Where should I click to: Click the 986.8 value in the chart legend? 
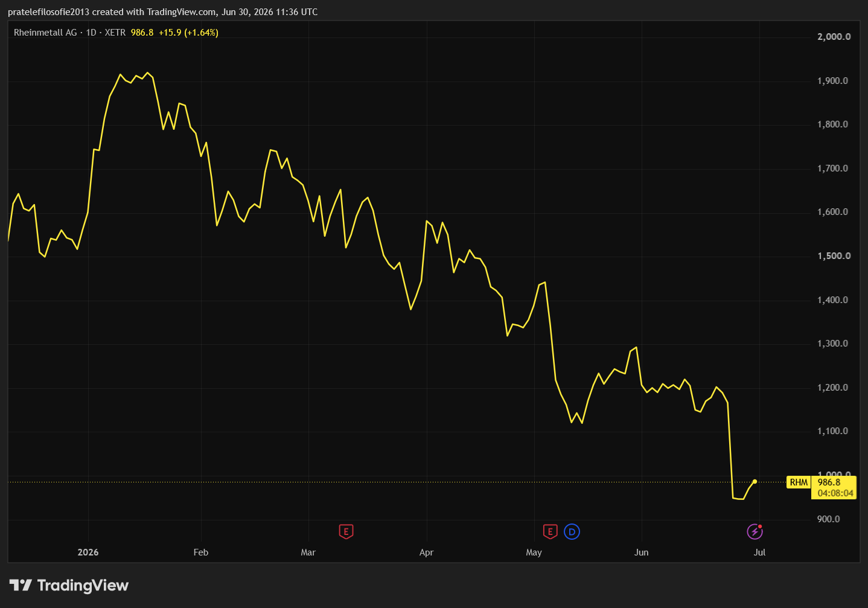coord(142,33)
